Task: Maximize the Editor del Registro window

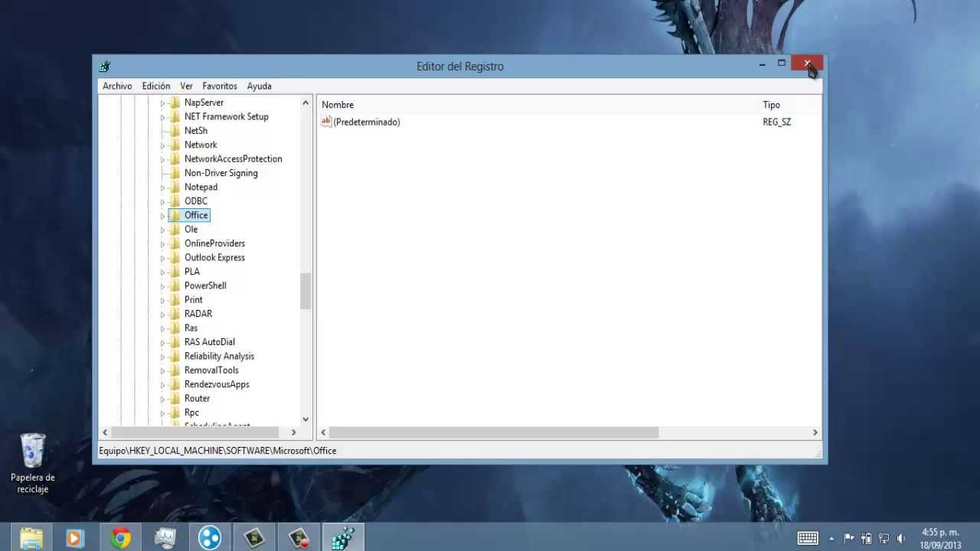Action: tap(782, 64)
